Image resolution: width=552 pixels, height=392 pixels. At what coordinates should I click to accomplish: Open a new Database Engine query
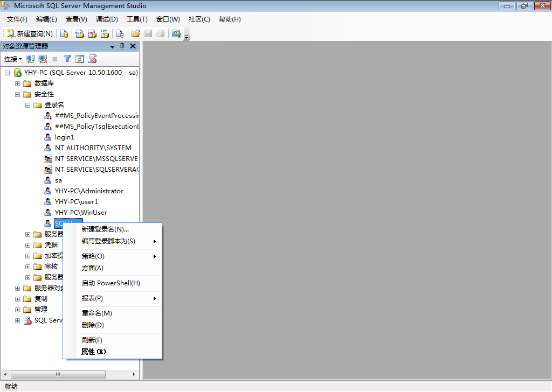64,34
